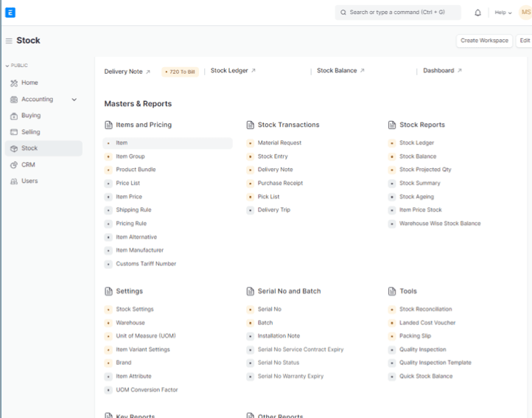Viewport: 532px width, 418px height.
Task: Select Stock in the sidebar
Action: pyautogui.click(x=43, y=148)
